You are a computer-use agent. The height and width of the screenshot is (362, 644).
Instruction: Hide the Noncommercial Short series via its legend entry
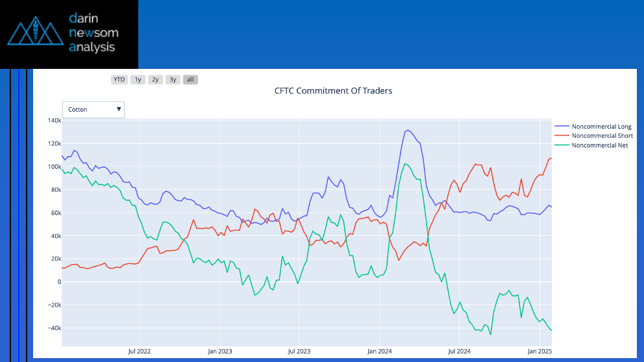click(601, 136)
